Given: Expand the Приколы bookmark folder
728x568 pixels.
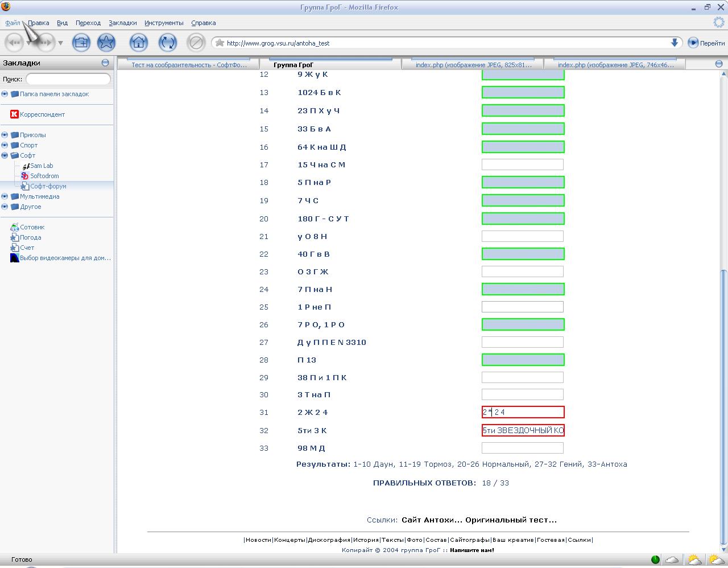Looking at the screenshot, I should pyautogui.click(x=5, y=135).
